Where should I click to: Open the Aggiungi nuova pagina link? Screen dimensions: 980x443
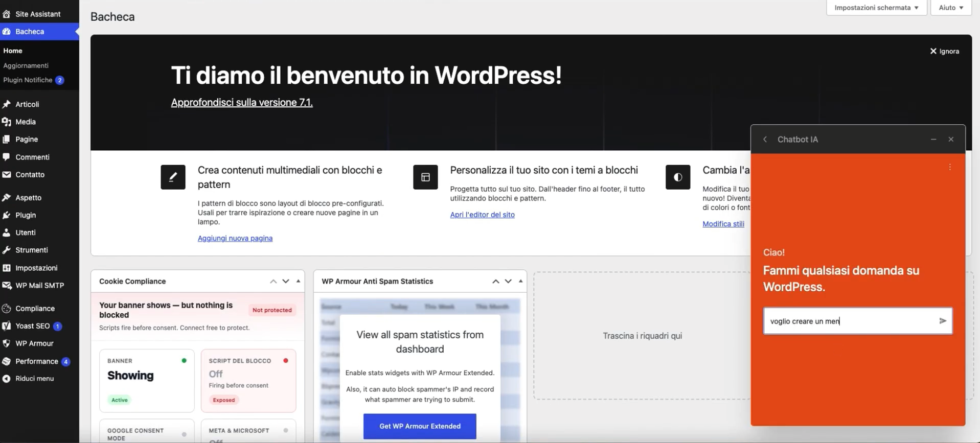pyautogui.click(x=235, y=238)
